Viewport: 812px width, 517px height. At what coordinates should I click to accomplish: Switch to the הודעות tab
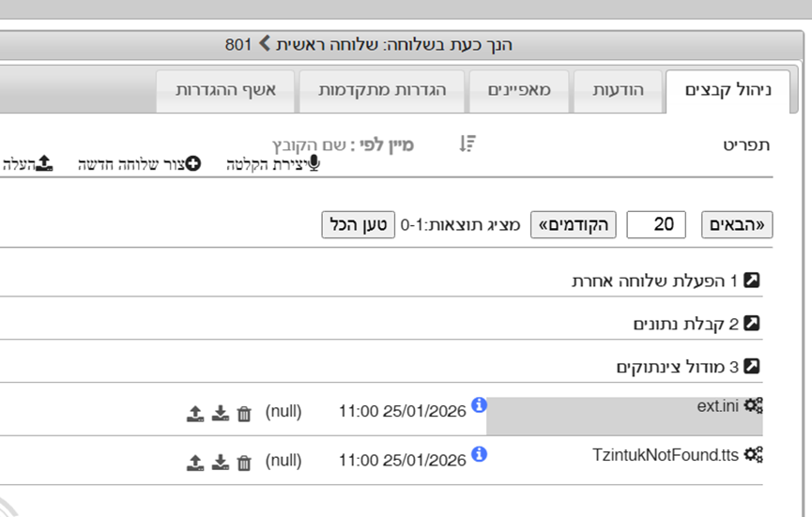[617, 91]
